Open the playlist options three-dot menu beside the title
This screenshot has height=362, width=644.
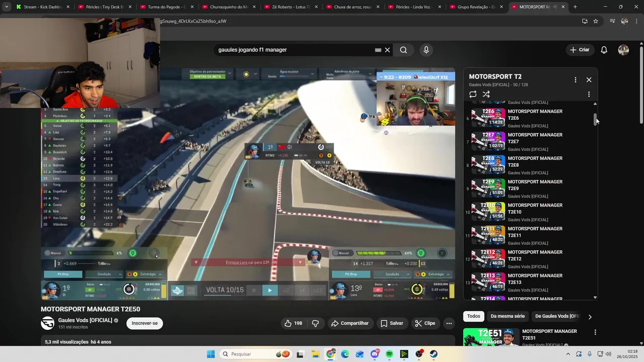click(x=576, y=79)
